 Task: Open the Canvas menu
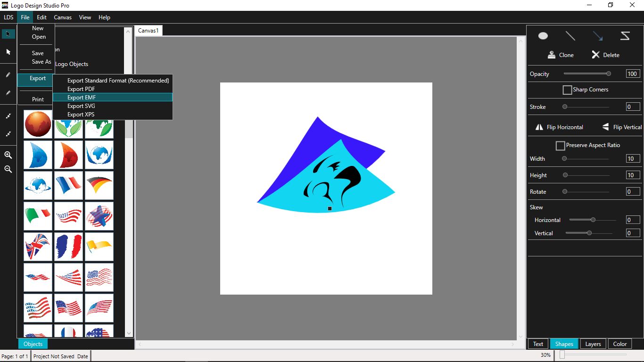(x=63, y=17)
